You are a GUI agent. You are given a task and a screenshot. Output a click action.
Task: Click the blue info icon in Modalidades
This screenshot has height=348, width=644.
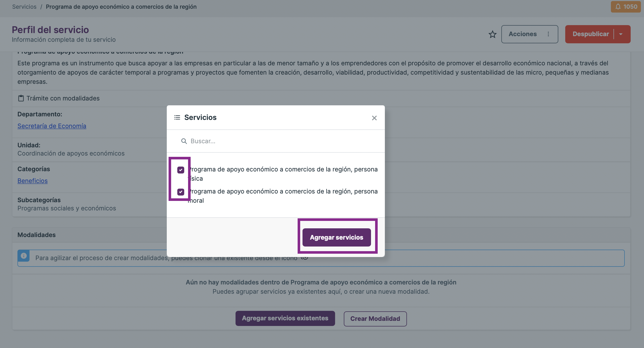(24, 256)
